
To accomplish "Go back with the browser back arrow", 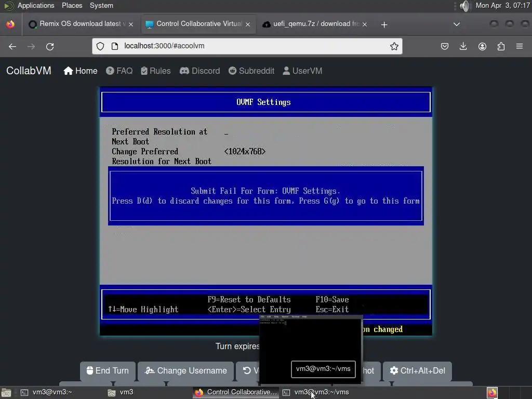I will [x=12, y=46].
